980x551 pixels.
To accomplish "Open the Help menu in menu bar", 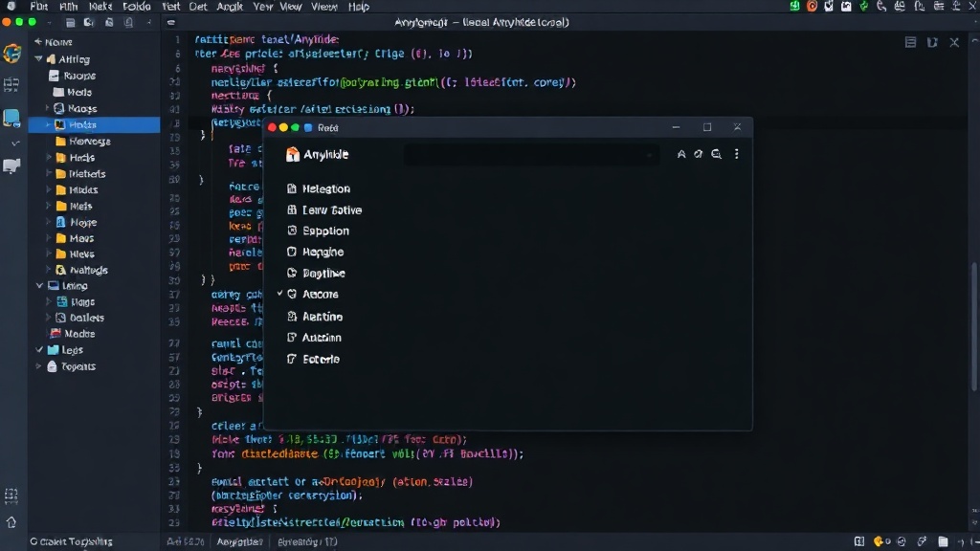I will (x=359, y=7).
